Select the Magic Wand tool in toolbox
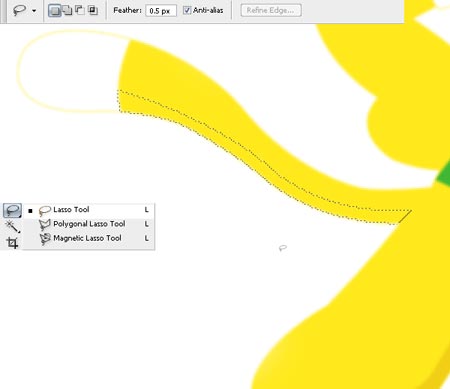 (12, 226)
